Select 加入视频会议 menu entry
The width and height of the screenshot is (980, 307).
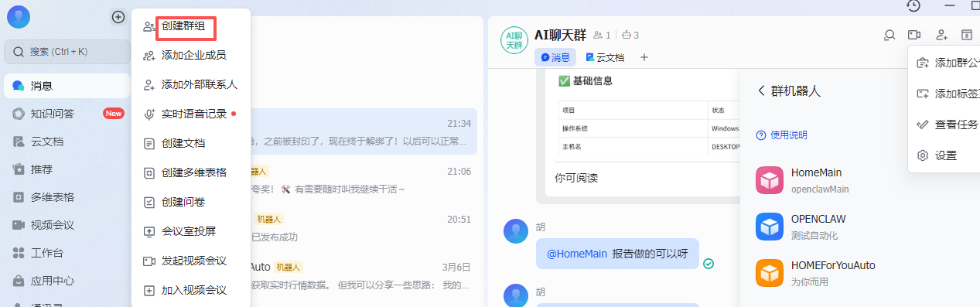(191, 290)
